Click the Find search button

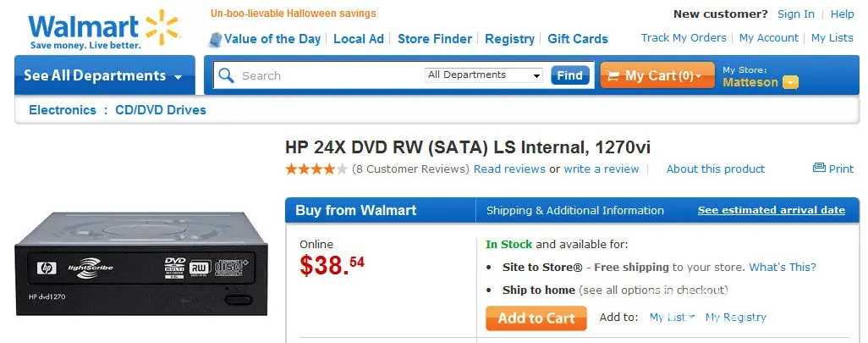(x=569, y=75)
